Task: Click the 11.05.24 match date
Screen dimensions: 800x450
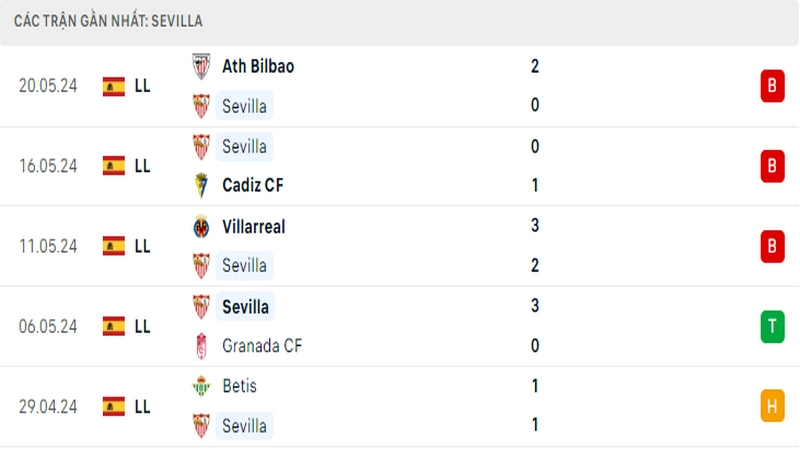Action: (48, 246)
